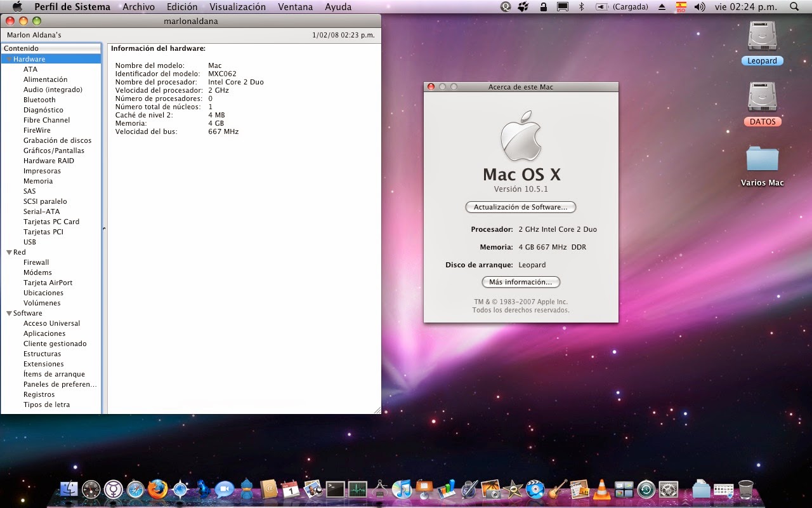Open Address Book in the dock

(x=269, y=489)
